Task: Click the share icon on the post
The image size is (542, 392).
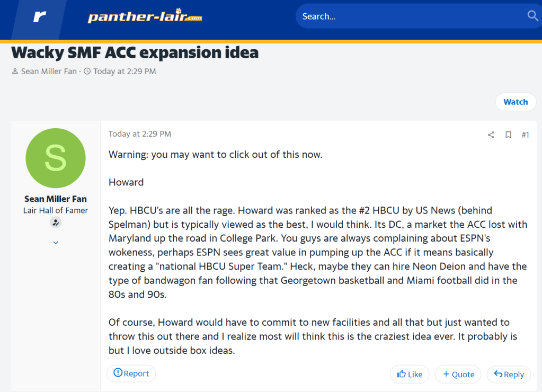Action: pos(491,135)
